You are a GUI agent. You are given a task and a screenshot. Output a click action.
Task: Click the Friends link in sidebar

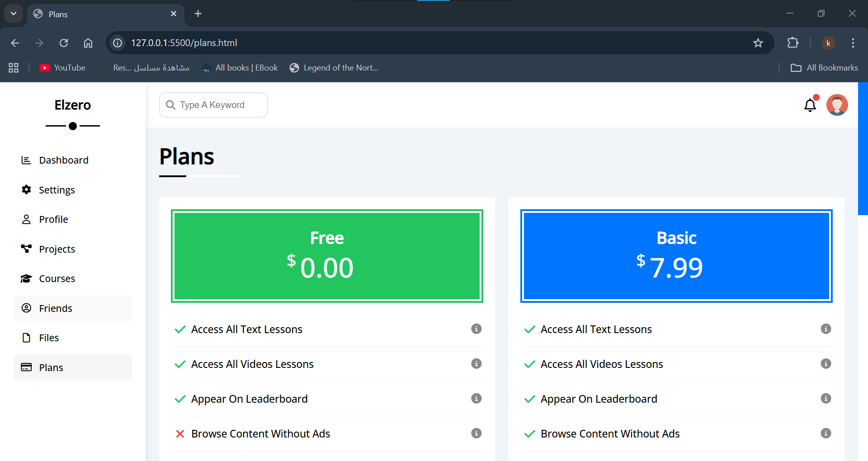(55, 308)
